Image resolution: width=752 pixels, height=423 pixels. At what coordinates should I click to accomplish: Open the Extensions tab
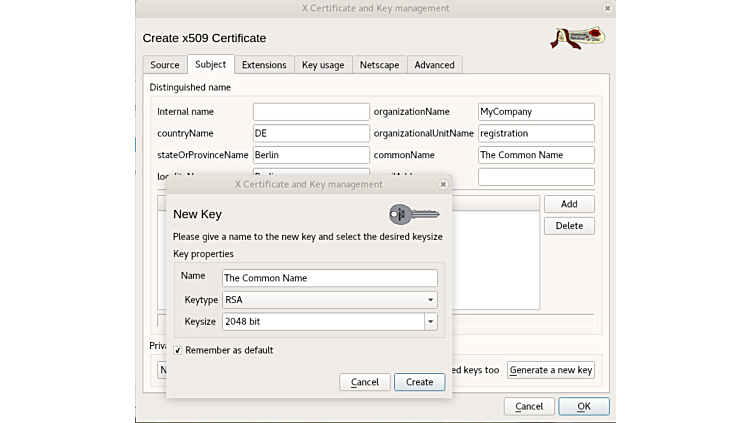pos(264,65)
